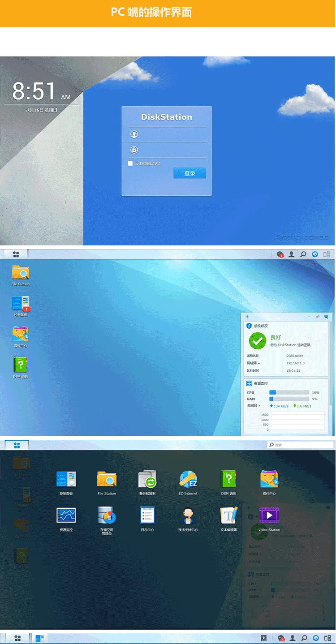Click the 搜索 search field in main menu
The height and width of the screenshot is (644, 336).
coord(300,445)
